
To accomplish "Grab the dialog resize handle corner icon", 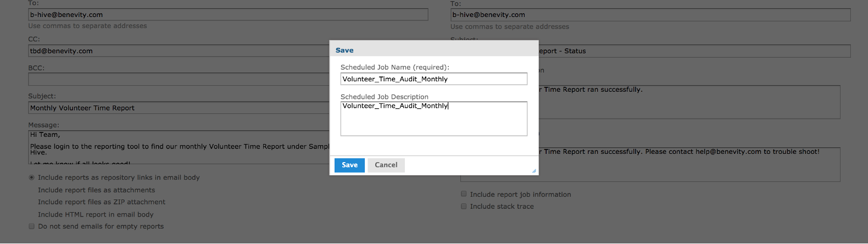I will coord(534,171).
